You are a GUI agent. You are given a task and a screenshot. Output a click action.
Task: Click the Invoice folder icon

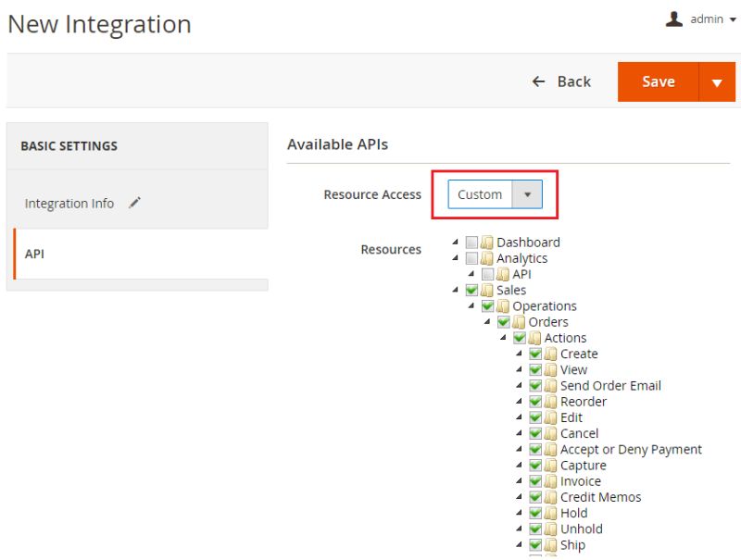[x=550, y=481]
